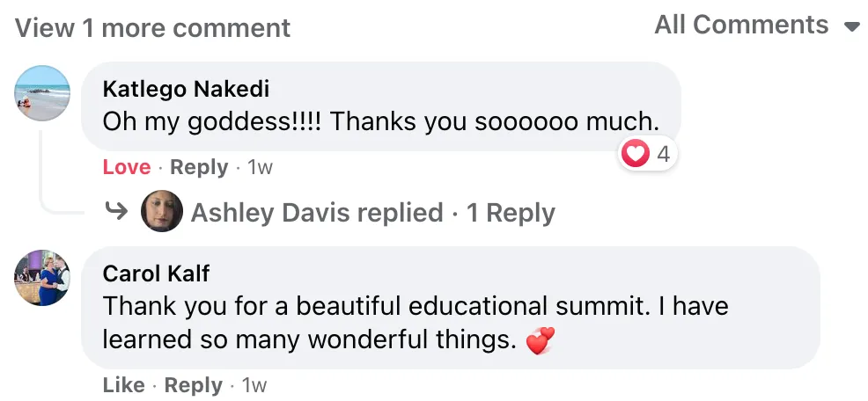This screenshot has height=401, width=868.
Task: Open Katlego Nakedi's name link
Action: [186, 89]
